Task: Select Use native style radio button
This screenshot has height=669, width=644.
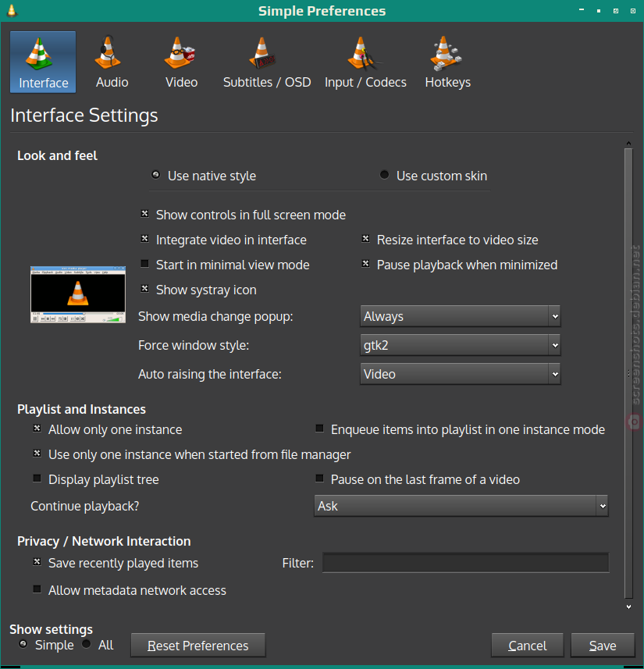Action: pos(156,175)
